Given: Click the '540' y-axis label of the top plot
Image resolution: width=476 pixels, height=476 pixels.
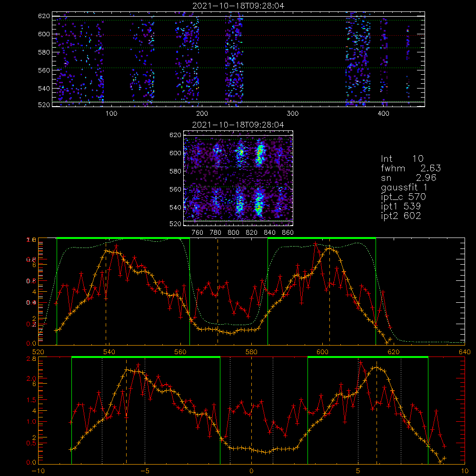Looking at the screenshot, I should click(44, 89).
